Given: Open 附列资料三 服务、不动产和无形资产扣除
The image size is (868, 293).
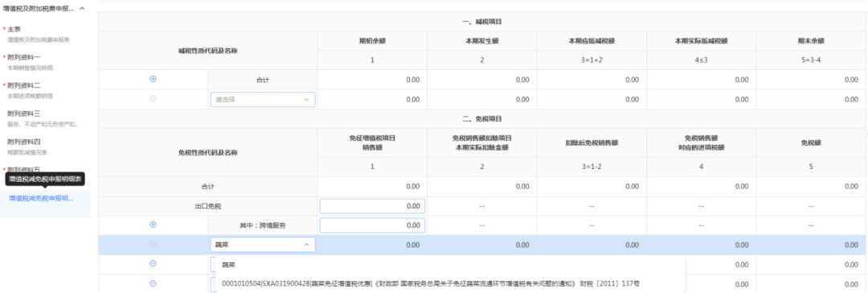Looking at the screenshot, I should (42, 118).
